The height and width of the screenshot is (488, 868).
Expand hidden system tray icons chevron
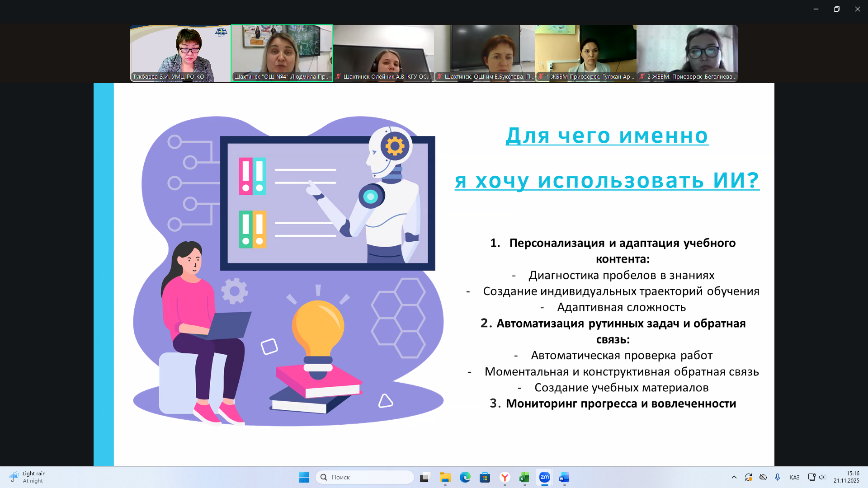(x=734, y=477)
